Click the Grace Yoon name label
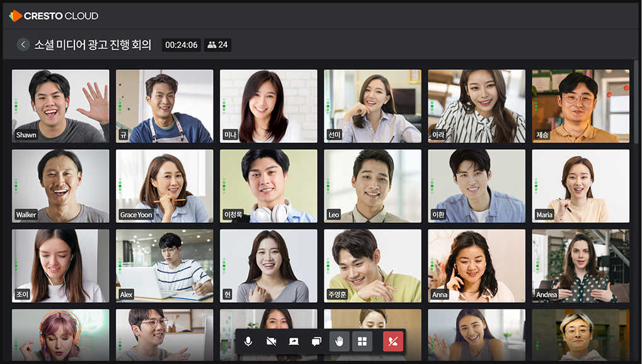The height and width of the screenshot is (364, 642). 136,215
